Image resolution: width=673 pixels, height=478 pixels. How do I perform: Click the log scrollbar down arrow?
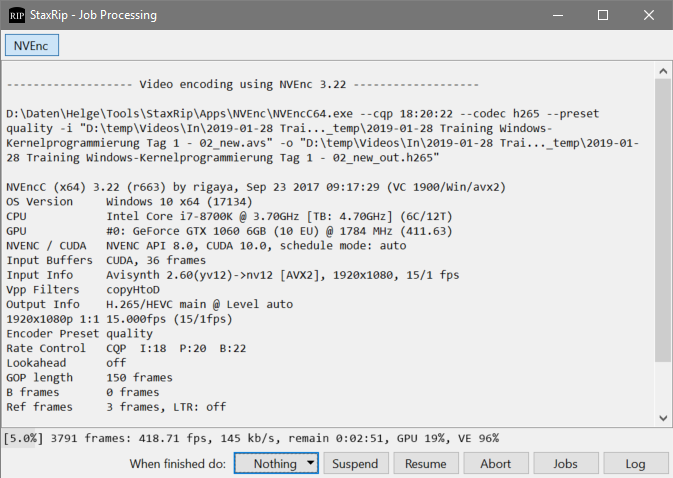663,417
